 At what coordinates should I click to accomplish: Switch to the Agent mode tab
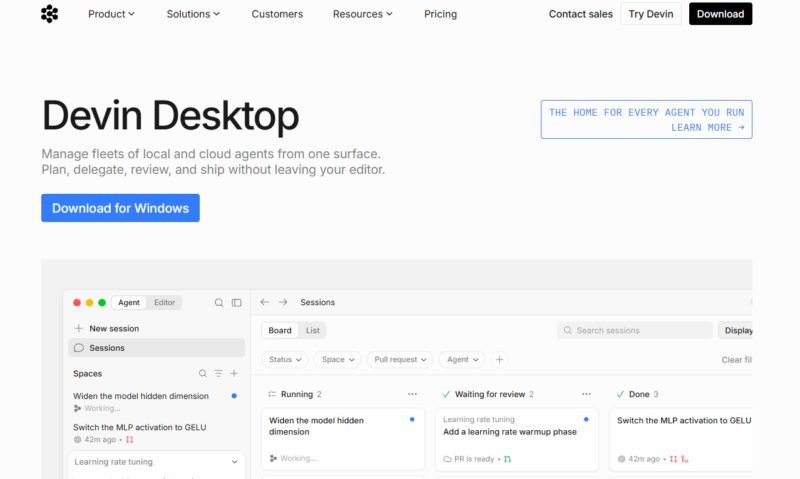click(x=129, y=302)
